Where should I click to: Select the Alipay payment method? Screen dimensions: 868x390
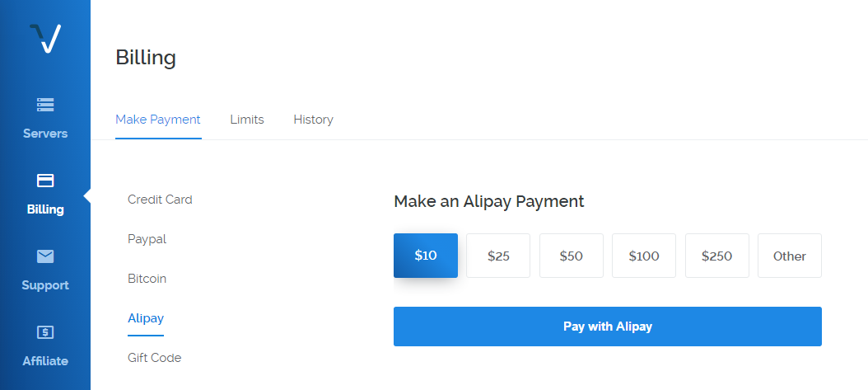[146, 318]
